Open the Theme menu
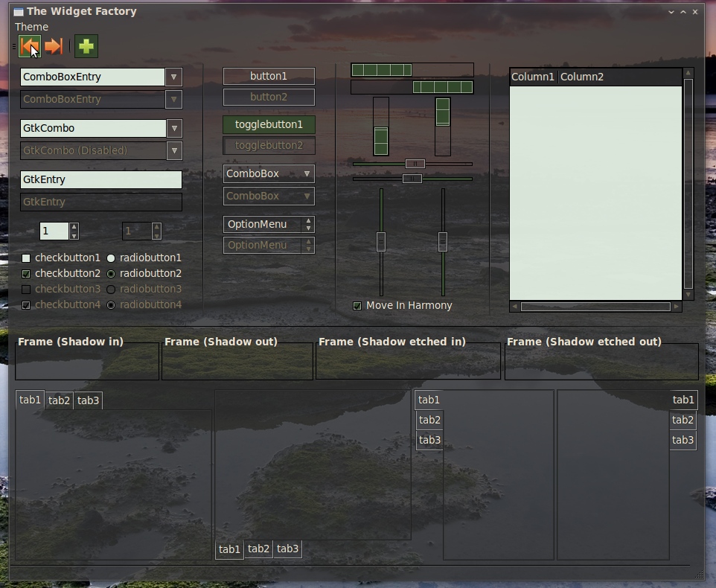 point(31,27)
